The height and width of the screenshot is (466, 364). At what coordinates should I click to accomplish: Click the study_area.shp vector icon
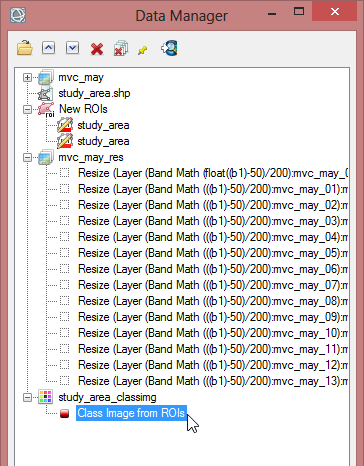(x=45, y=93)
